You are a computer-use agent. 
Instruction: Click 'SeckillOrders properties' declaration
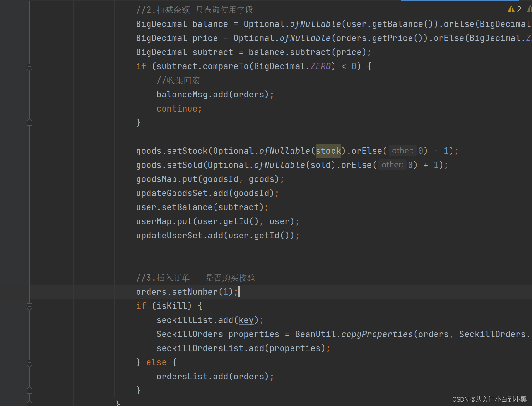click(218, 334)
